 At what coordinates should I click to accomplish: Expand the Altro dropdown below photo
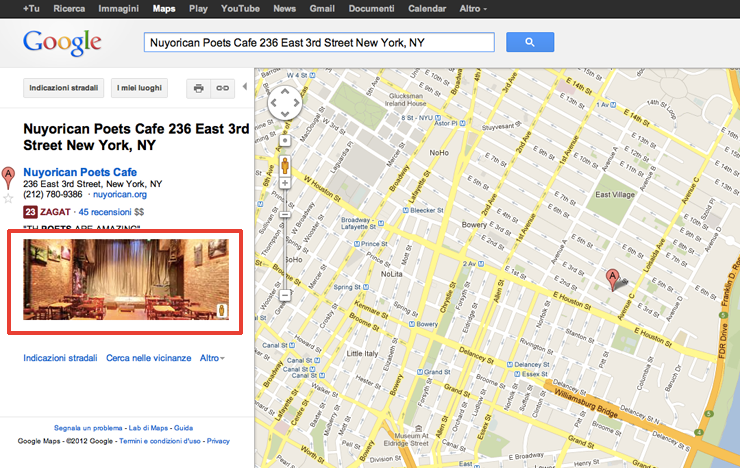click(212, 358)
